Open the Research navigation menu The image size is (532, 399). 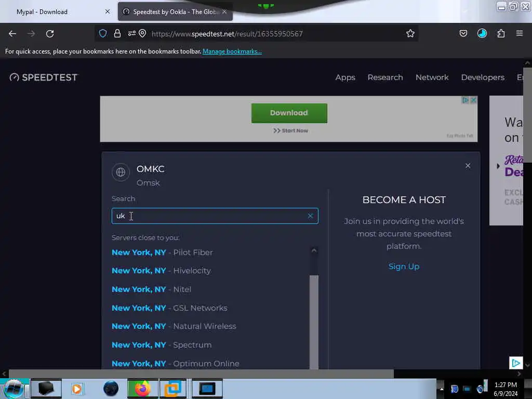click(x=385, y=77)
